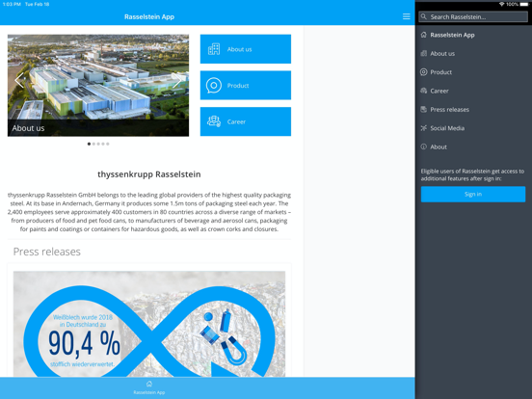Click the building icon on About us tile
532x399 pixels.
pos(214,49)
